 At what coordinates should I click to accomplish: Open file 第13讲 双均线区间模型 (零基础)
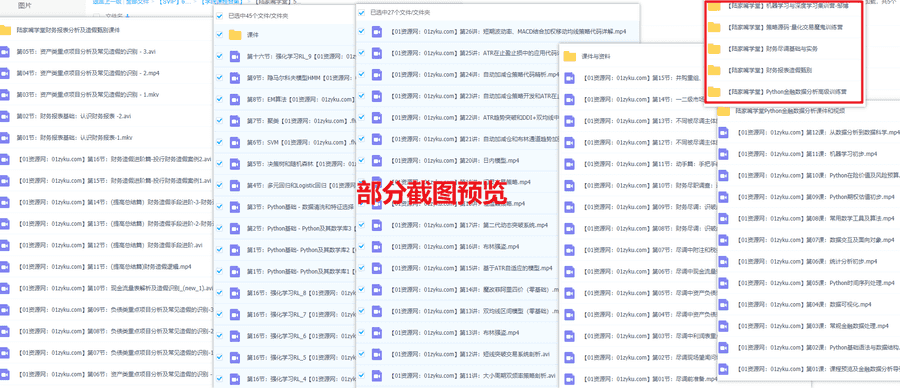point(474,311)
